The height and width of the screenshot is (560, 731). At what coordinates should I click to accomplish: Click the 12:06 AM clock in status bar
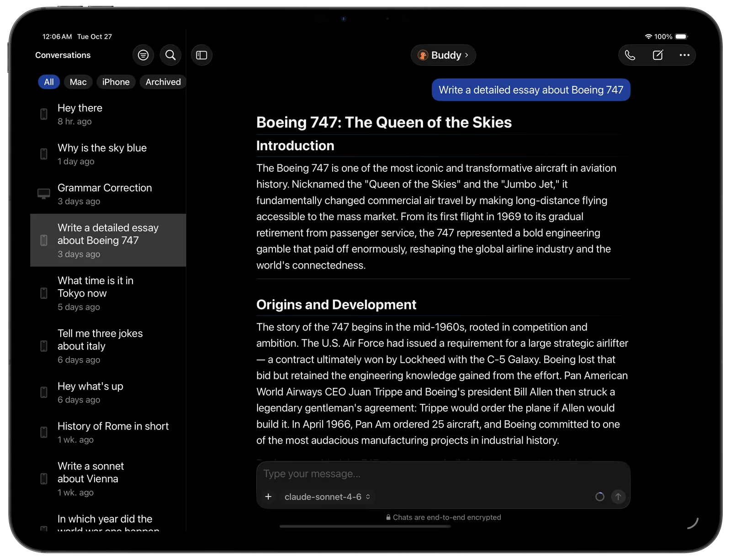tap(57, 37)
